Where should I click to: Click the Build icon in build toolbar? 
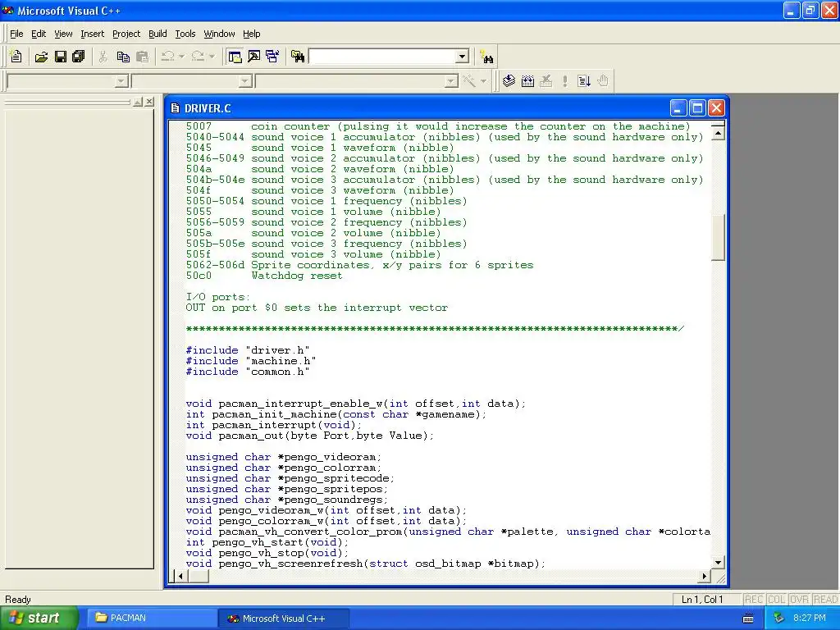pyautogui.click(x=527, y=81)
